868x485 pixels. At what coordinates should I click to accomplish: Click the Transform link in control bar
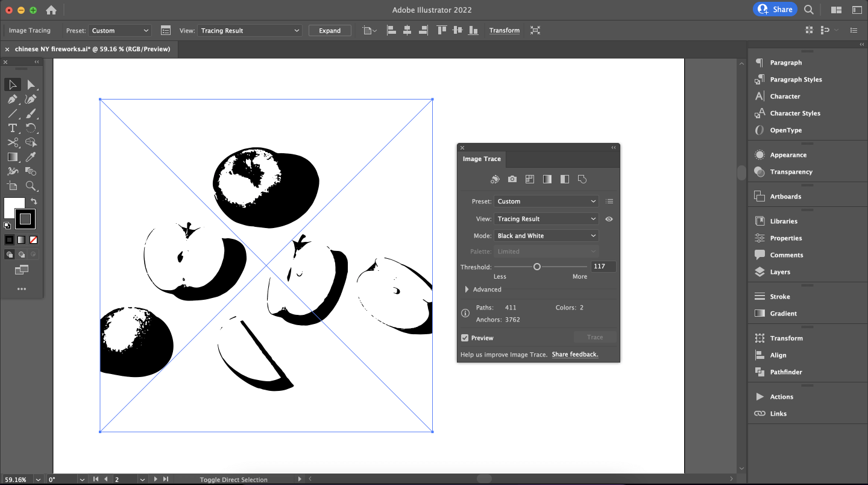click(505, 31)
